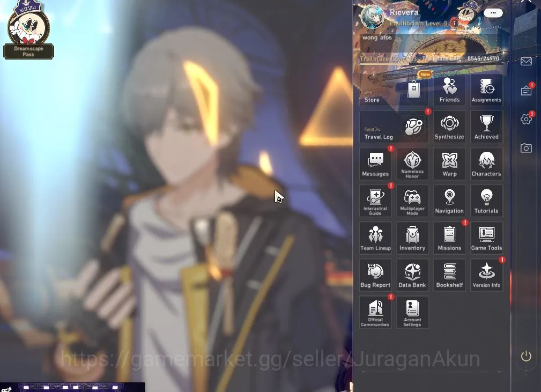The height and width of the screenshot is (392, 541).
Task: Open the Travel Log tile
Action: pos(394,127)
